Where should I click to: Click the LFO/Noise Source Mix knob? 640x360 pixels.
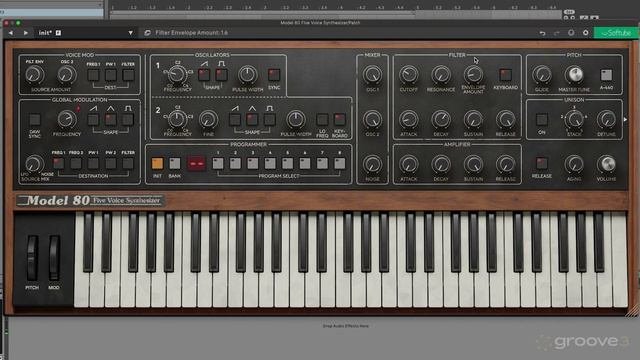click(x=34, y=164)
